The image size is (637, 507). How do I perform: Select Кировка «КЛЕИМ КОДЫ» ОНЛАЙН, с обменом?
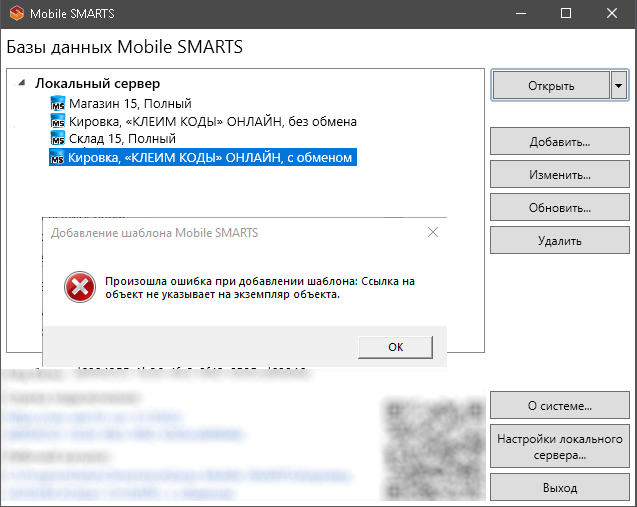click(x=203, y=157)
